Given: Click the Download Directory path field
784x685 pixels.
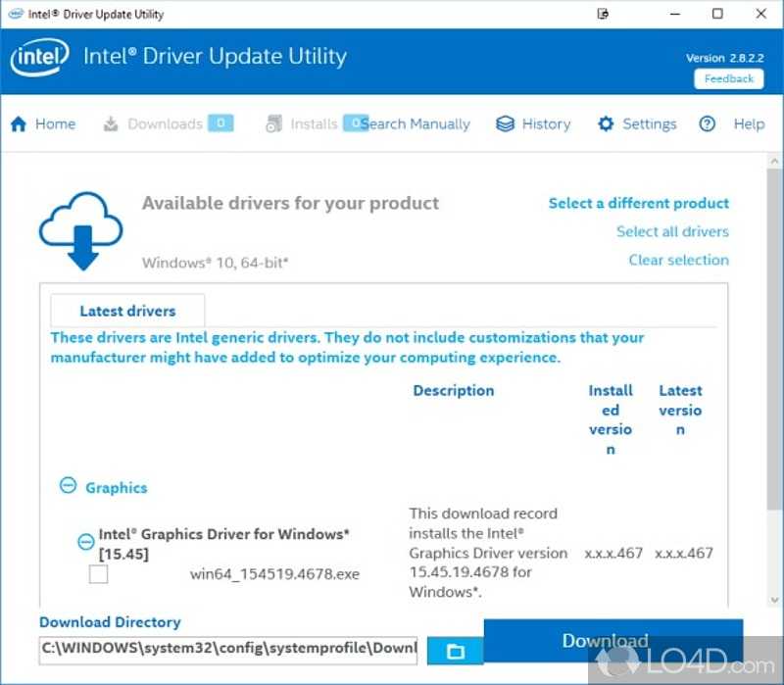Looking at the screenshot, I should pos(228,651).
